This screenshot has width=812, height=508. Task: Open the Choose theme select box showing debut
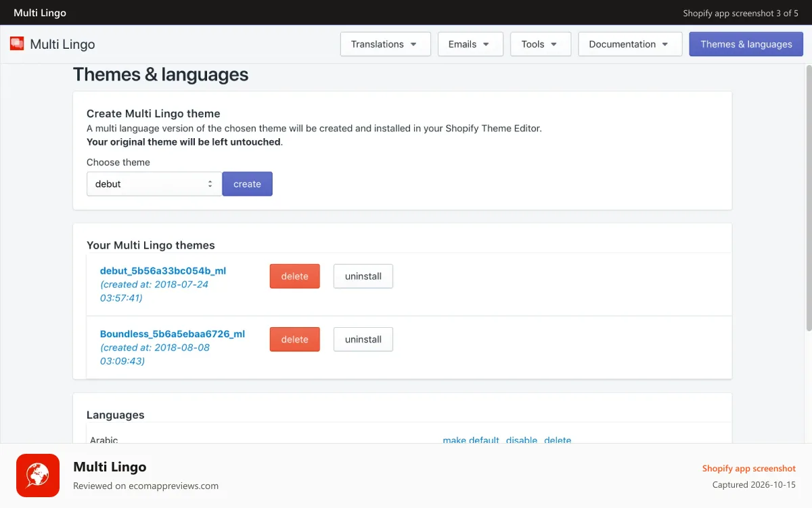pos(154,184)
